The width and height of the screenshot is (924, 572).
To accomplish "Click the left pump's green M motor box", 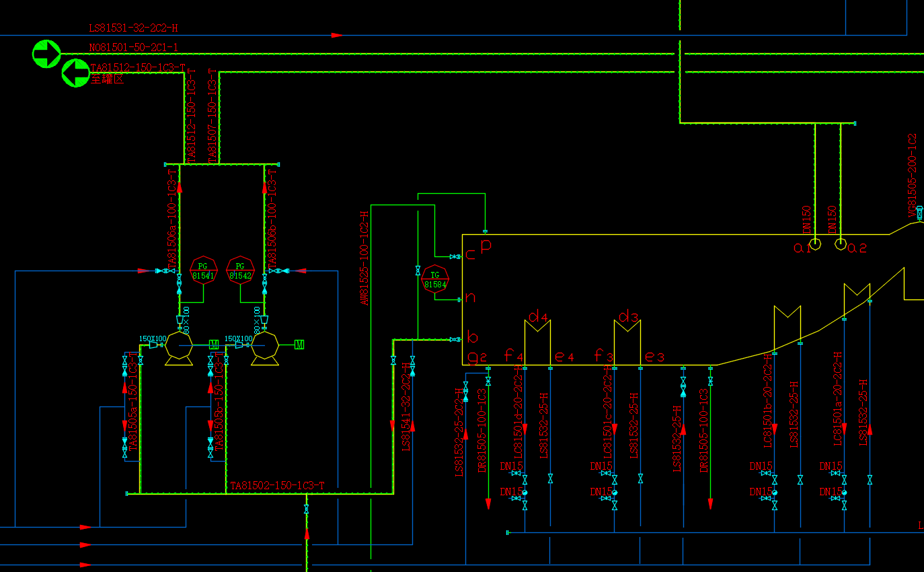I will click(x=214, y=345).
